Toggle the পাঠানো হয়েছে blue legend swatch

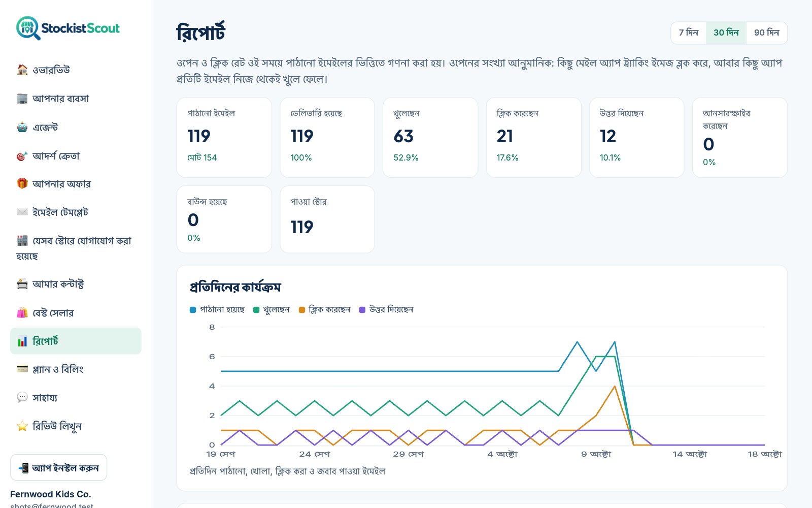[193, 310]
